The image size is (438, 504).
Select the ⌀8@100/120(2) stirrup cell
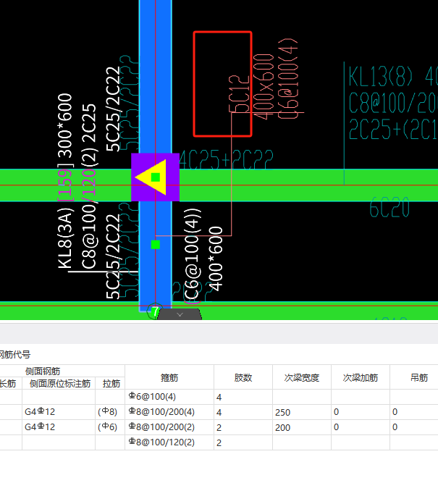(x=169, y=442)
